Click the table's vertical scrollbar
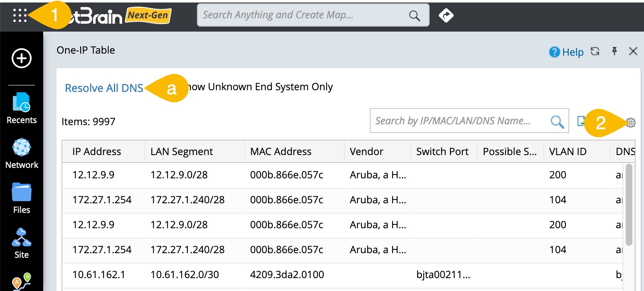 pyautogui.click(x=629, y=204)
